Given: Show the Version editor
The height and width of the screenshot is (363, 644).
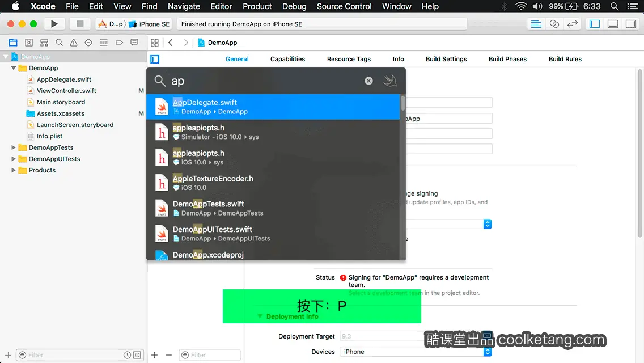Looking at the screenshot, I should click(572, 24).
